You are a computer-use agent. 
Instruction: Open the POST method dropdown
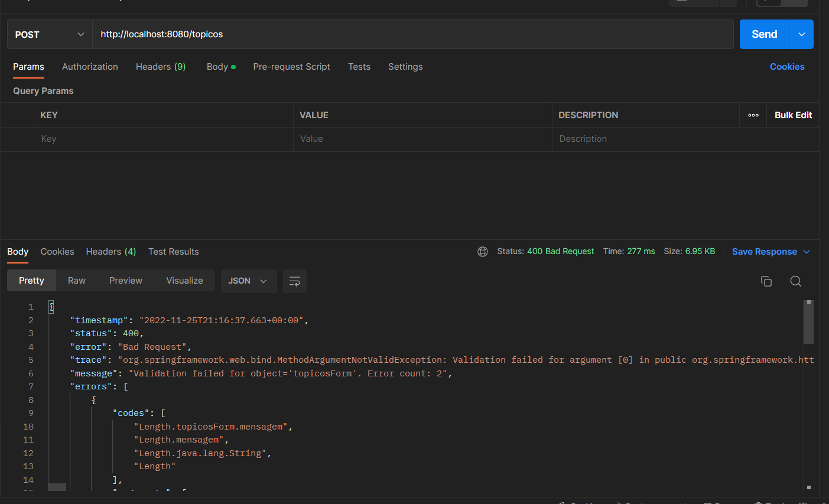[50, 34]
